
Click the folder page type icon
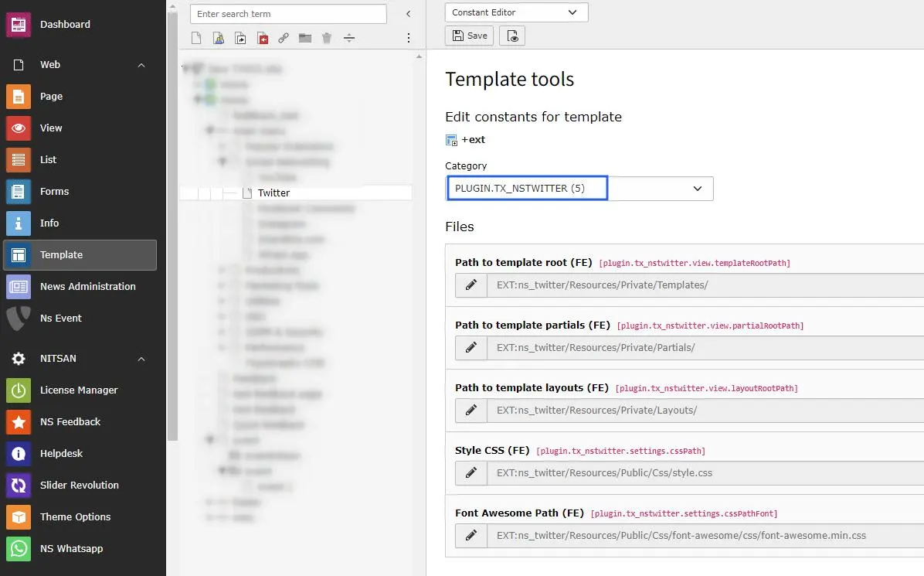[304, 39]
